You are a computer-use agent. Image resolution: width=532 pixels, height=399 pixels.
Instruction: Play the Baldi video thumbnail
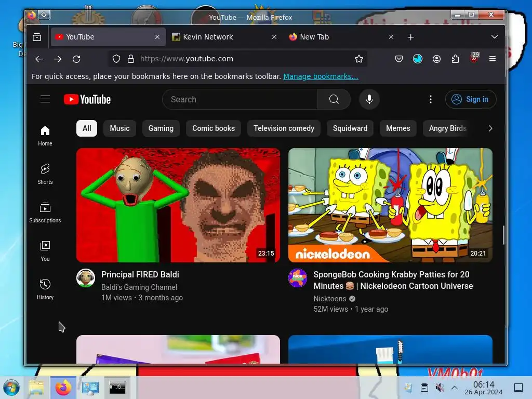tap(178, 205)
